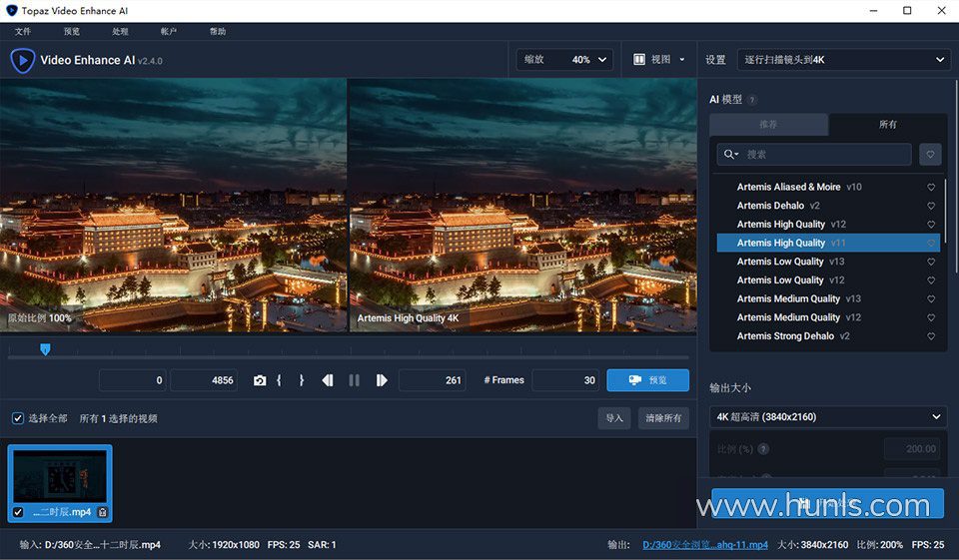959x560 pixels.
Task: Open the settings preset dropdown
Action: (x=843, y=60)
